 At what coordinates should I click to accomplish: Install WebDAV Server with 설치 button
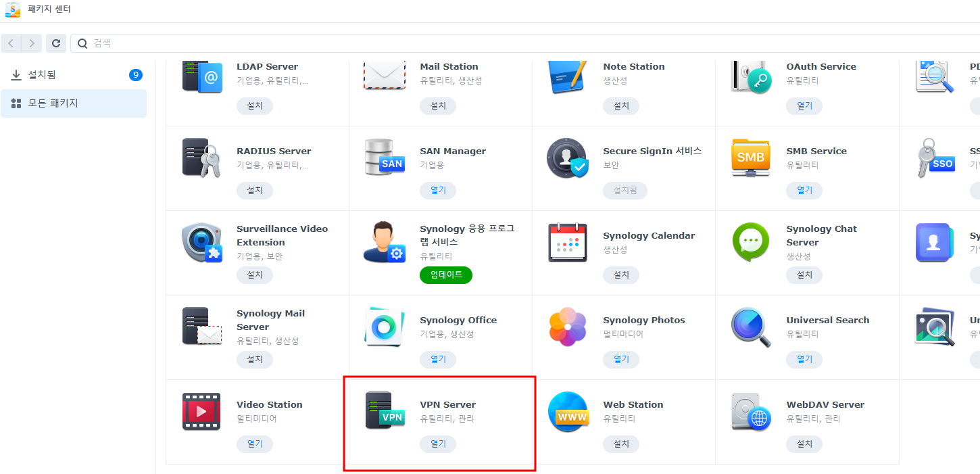tap(804, 444)
